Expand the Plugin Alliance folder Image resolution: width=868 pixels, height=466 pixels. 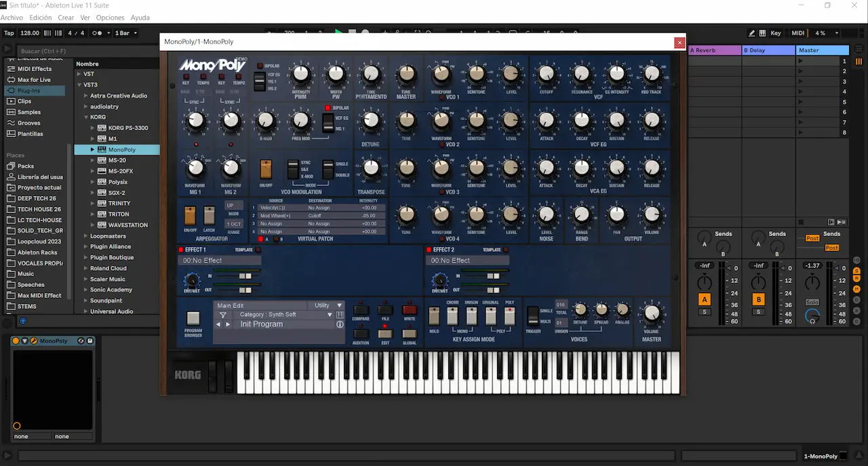point(85,247)
